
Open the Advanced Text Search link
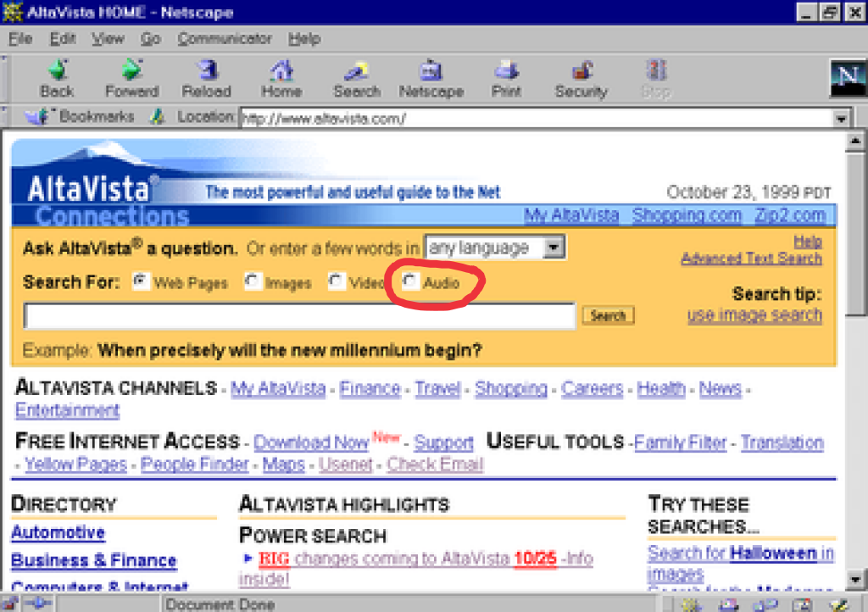[x=751, y=259]
